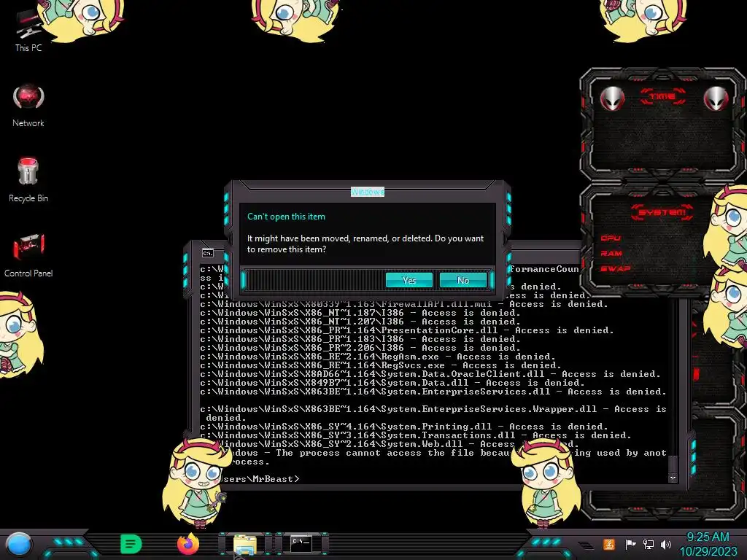Image resolution: width=747 pixels, height=560 pixels.
Task: Open the Action Center flag icon
Action: (x=630, y=544)
